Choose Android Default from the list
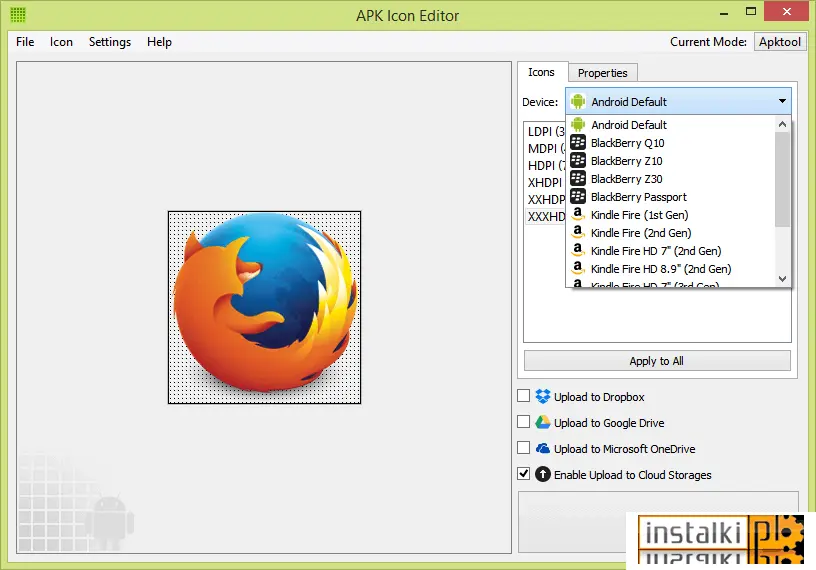 671,125
